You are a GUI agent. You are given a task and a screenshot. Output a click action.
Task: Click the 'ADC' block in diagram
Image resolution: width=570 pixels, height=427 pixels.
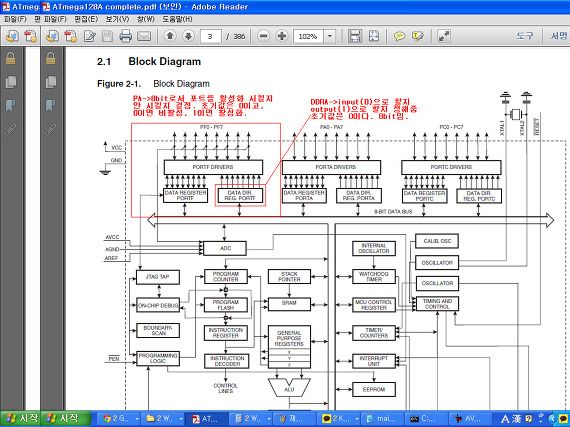pyautogui.click(x=225, y=248)
